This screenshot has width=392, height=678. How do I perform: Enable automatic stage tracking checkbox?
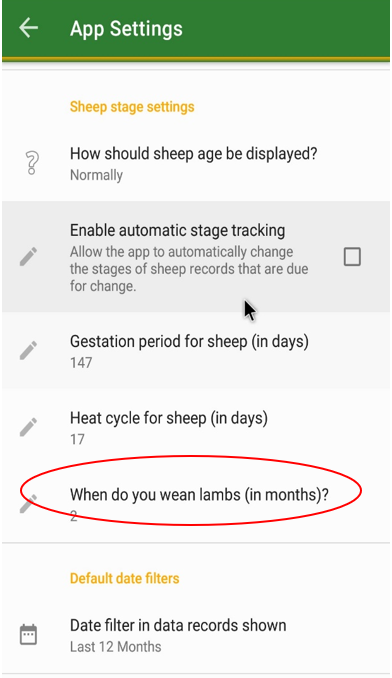coord(352,256)
